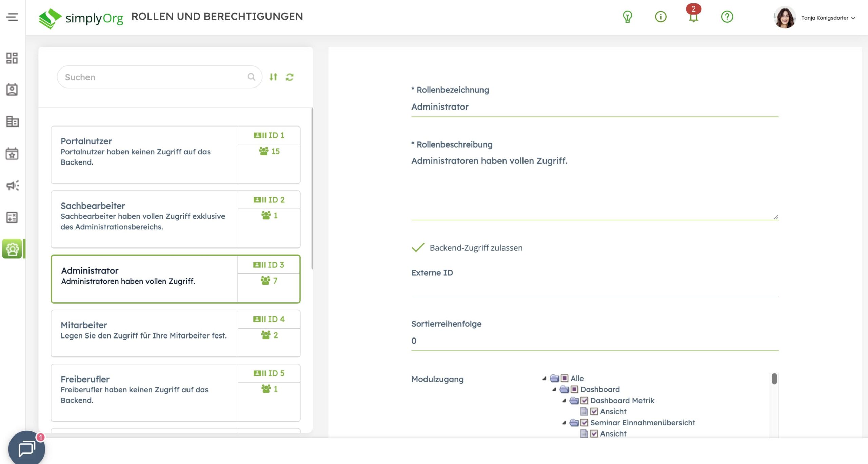Select the Sachbearbeiter role card

point(144,219)
